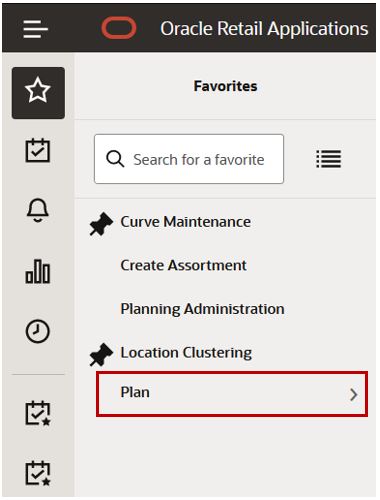This screenshot has width=380, height=500.
Task: Open the Recent clock sidebar icon
Action: (x=38, y=331)
